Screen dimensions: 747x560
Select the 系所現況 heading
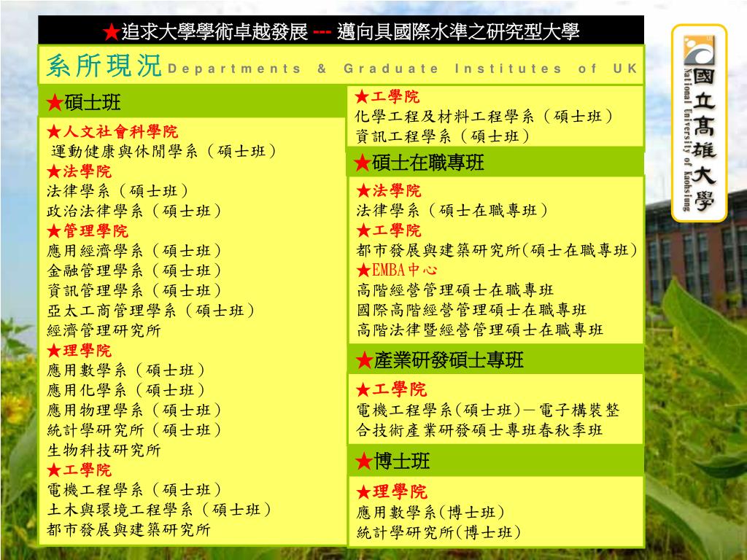click(104, 66)
